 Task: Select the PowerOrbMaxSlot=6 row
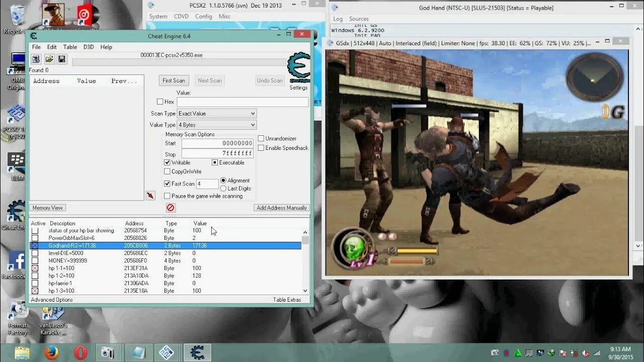(x=166, y=238)
